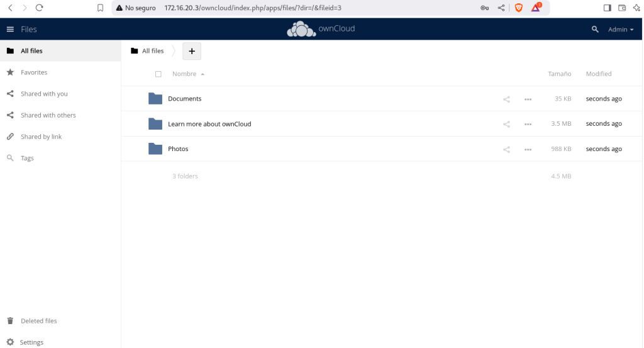Focus the browser address bar URL
644x348 pixels.
[x=253, y=8]
